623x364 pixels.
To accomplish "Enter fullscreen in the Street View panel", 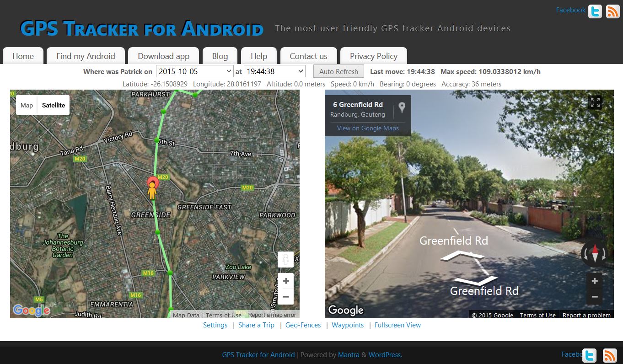I will tap(595, 102).
